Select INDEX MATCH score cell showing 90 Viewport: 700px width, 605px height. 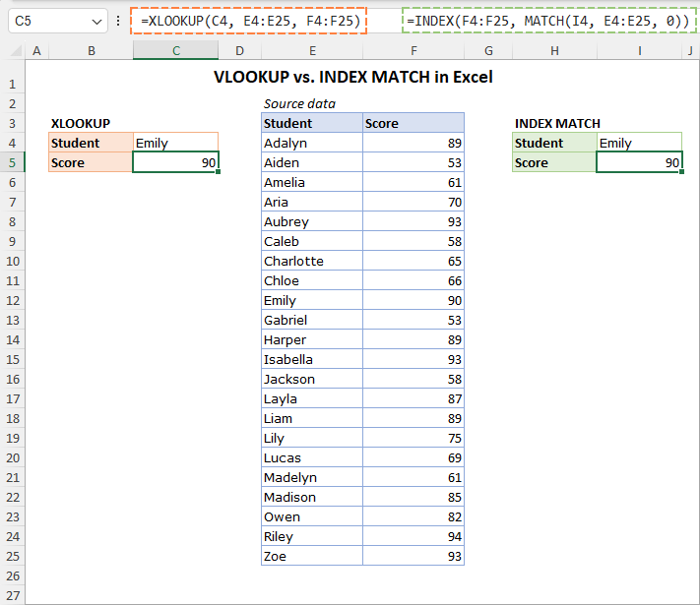pyautogui.click(x=639, y=162)
